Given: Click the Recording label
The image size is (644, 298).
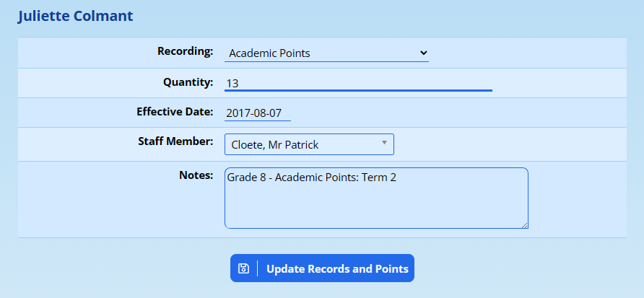Looking at the screenshot, I should (x=185, y=51).
